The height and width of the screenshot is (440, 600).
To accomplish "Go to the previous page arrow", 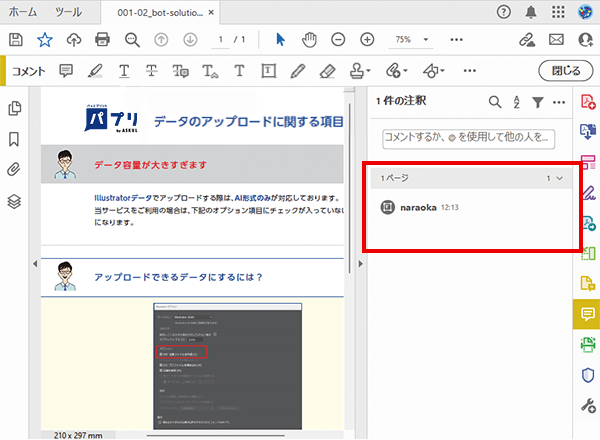I will tap(161, 39).
